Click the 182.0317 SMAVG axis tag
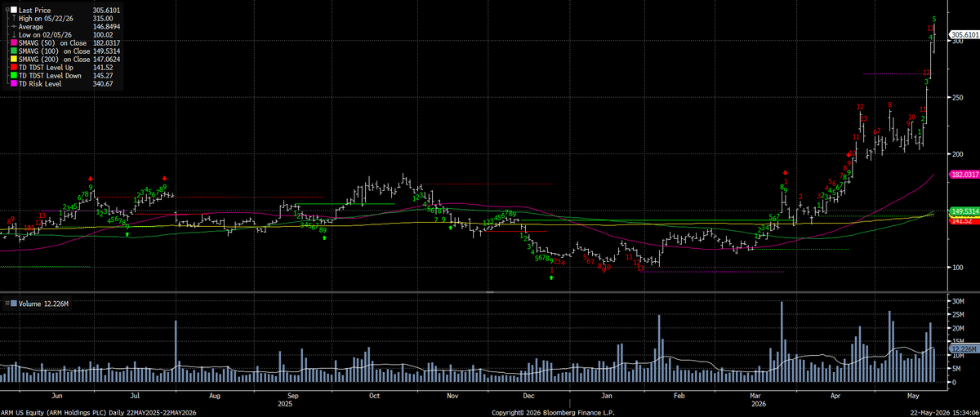 (964, 175)
